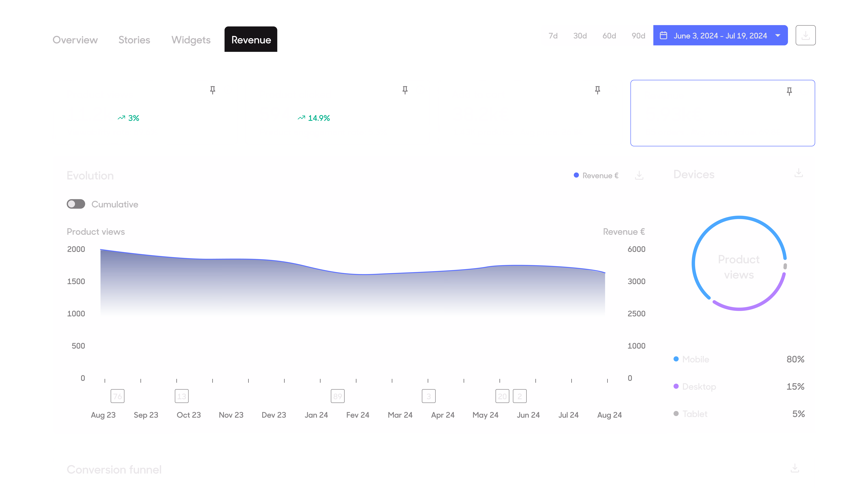Image resolution: width=868 pixels, height=488 pixels.
Task: Select the 60d time range
Action: [x=609, y=36]
